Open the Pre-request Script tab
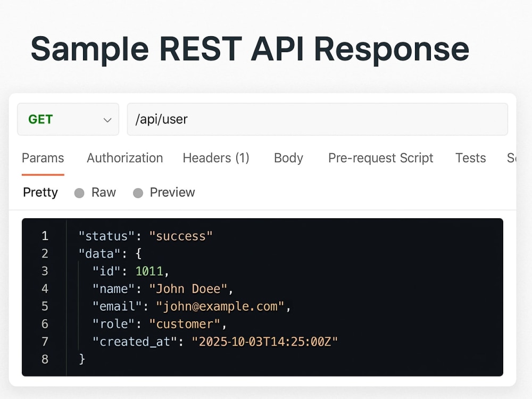Screen dimensions: 532x399 (x=381, y=158)
